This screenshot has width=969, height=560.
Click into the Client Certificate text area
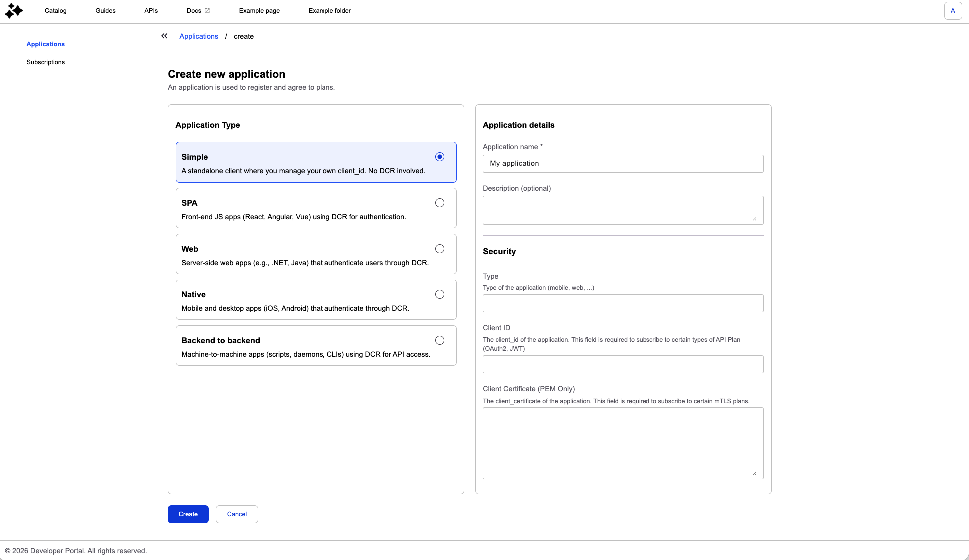(x=623, y=443)
